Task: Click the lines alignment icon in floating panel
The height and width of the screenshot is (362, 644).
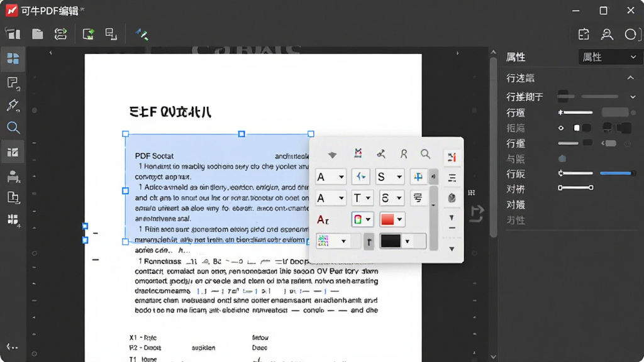Action: [452, 178]
